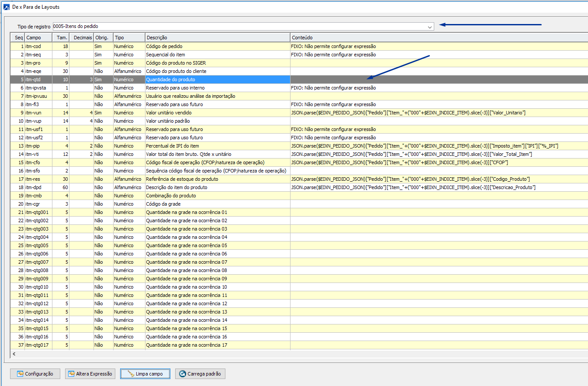Click the app icon in title bar
Image resolution: width=588 pixels, height=386 pixels.
pos(6,7)
